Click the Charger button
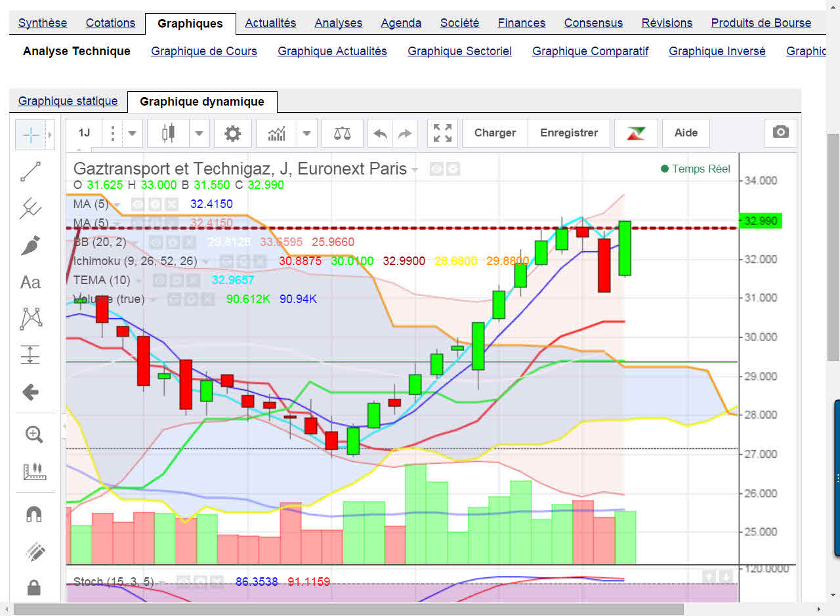The image size is (840, 616). (495, 133)
